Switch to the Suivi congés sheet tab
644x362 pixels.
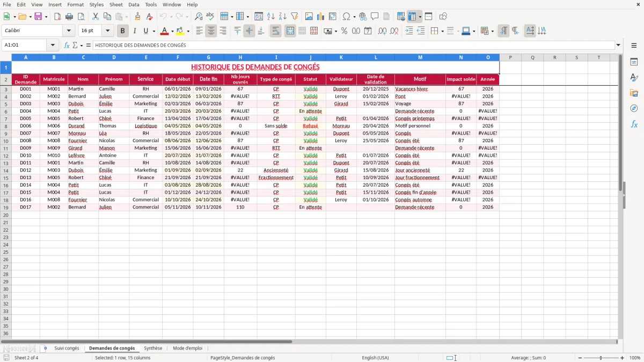(x=67, y=349)
